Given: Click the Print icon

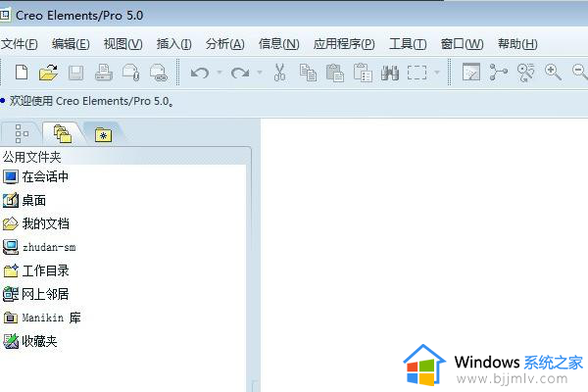Looking at the screenshot, I should 104,73.
